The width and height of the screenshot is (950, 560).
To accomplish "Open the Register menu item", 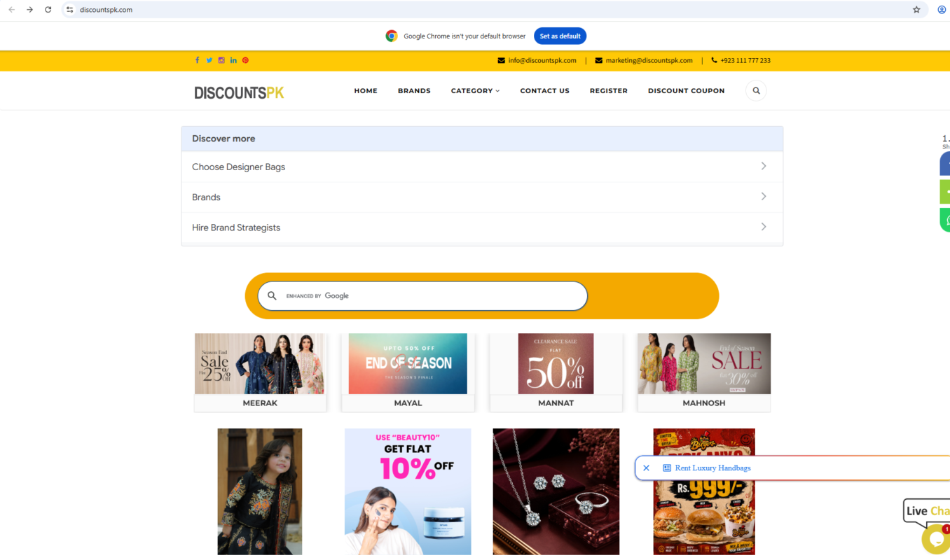I will tap(608, 91).
